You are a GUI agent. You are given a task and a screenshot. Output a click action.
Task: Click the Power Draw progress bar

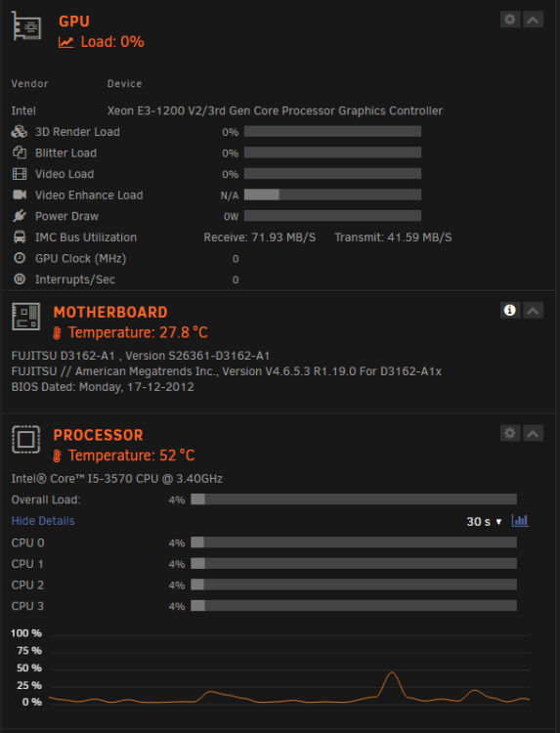pos(332,216)
